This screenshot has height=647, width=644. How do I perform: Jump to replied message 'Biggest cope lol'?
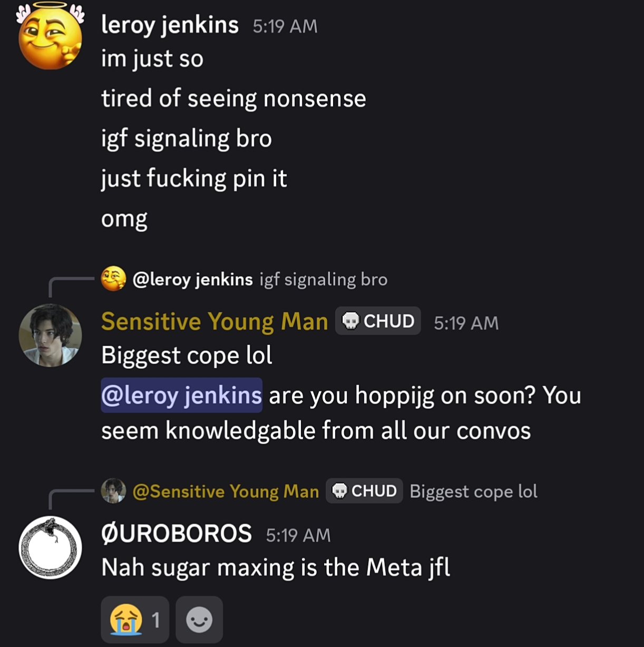coord(474,492)
